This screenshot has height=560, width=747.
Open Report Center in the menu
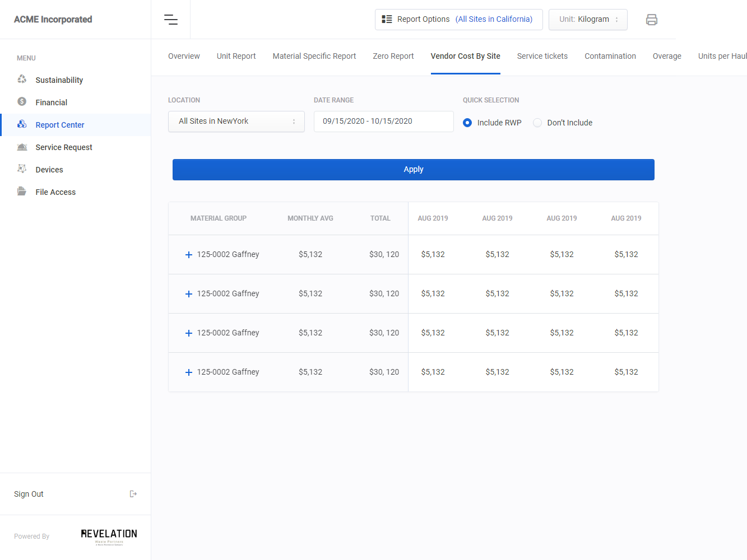tap(60, 125)
